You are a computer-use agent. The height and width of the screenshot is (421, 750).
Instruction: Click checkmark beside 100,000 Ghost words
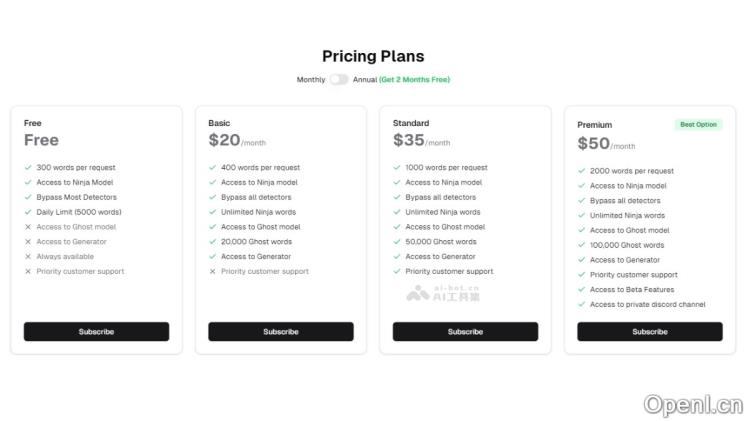[582, 245]
